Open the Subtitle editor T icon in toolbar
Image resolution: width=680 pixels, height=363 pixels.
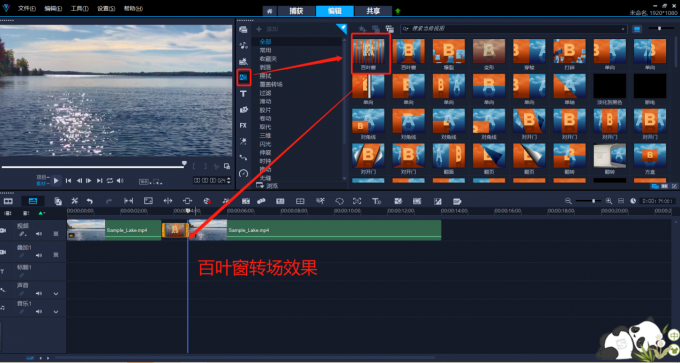(376, 201)
